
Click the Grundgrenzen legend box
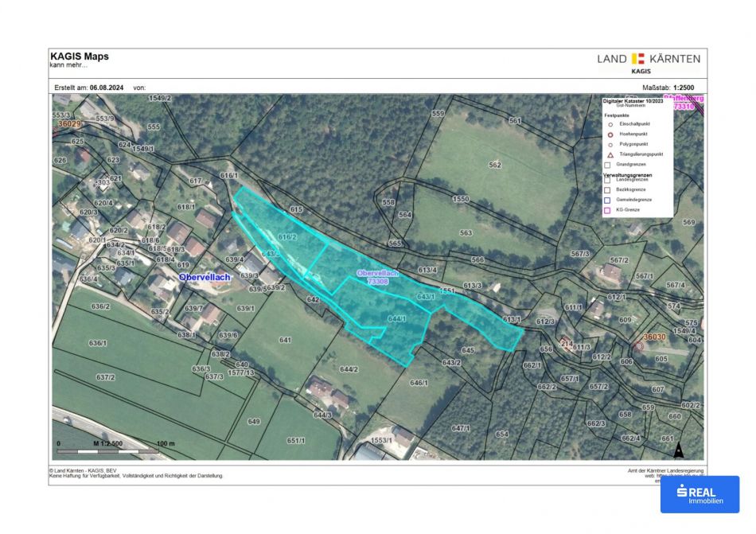coord(608,165)
